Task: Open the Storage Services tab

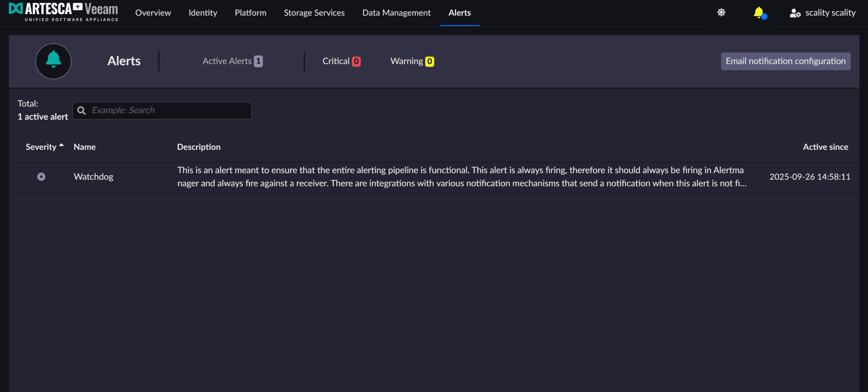Action: coord(314,13)
